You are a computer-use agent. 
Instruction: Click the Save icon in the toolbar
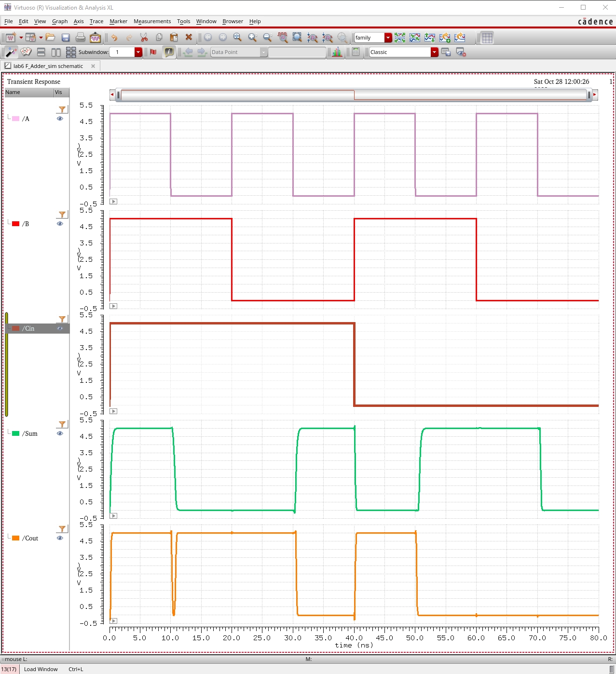coord(66,38)
